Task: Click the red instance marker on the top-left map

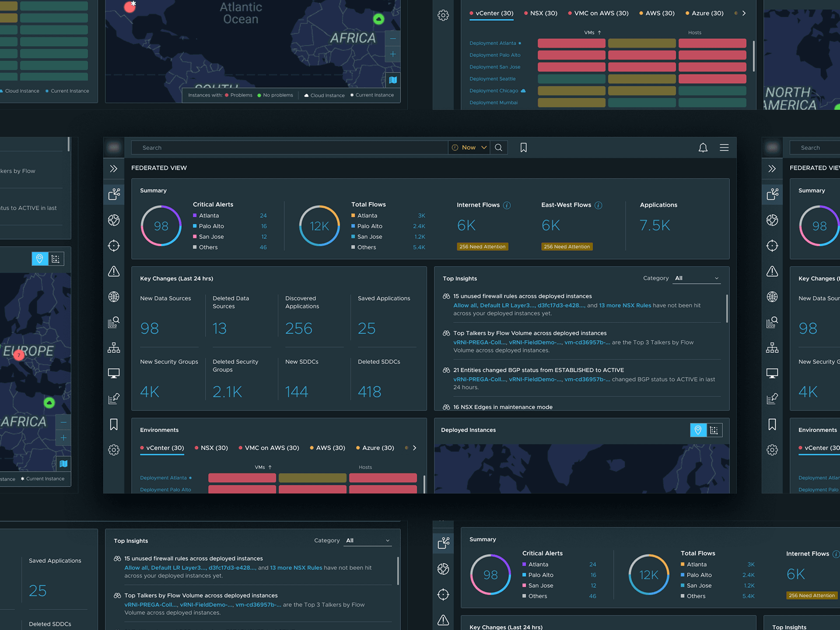Action: coord(130,7)
